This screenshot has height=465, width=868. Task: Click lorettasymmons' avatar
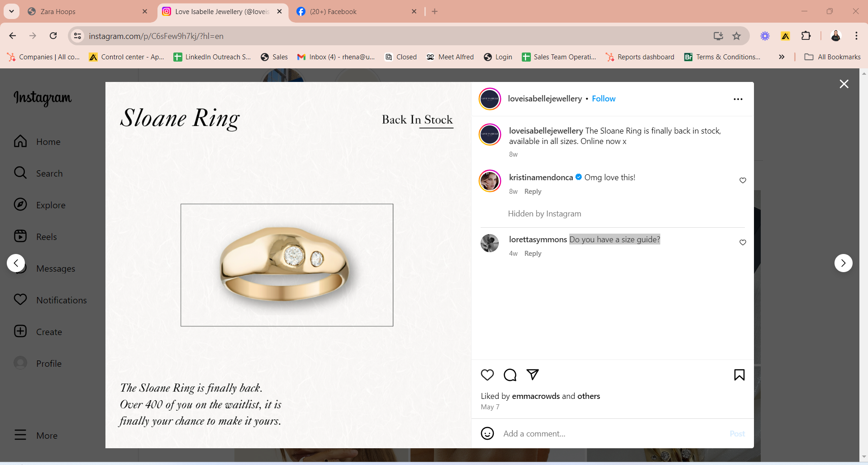[x=490, y=243]
